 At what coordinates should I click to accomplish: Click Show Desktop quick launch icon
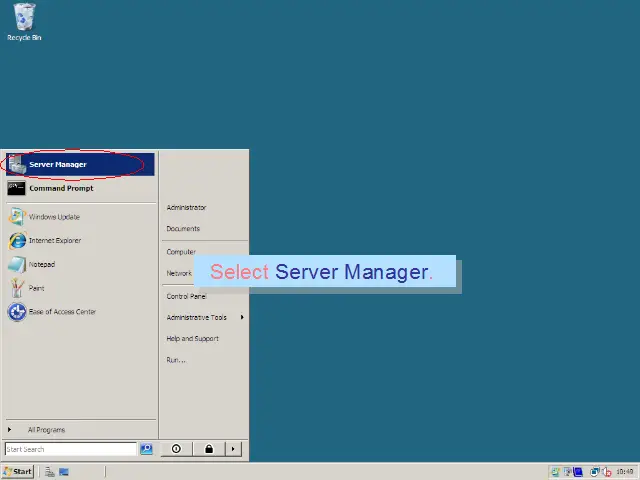point(64,472)
